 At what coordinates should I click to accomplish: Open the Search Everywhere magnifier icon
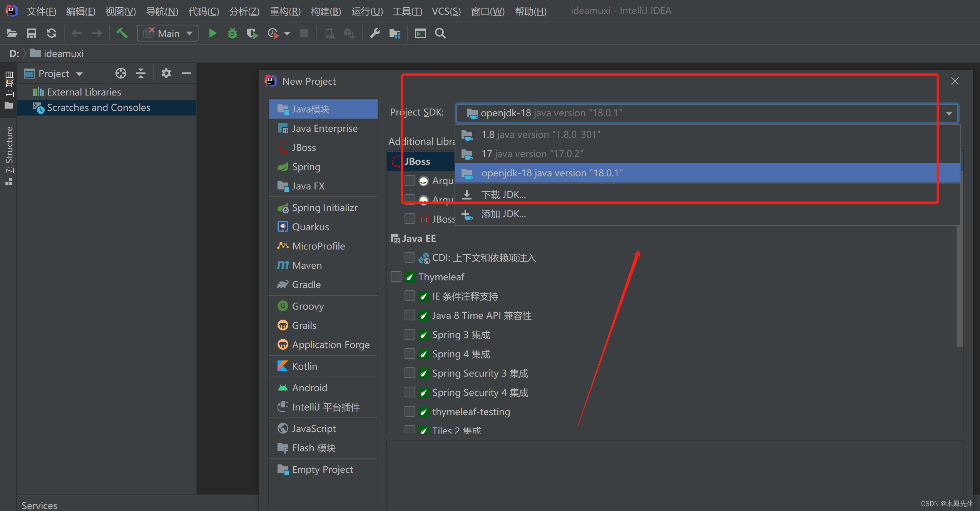[x=440, y=34]
